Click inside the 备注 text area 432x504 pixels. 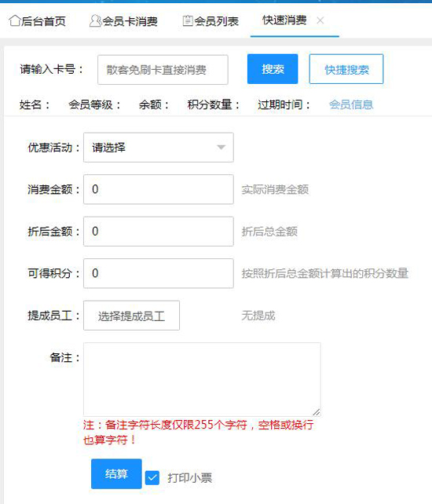pyautogui.click(x=202, y=379)
